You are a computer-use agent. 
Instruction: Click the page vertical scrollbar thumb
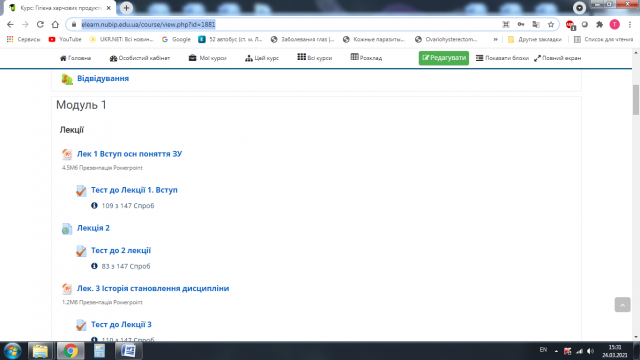636,100
